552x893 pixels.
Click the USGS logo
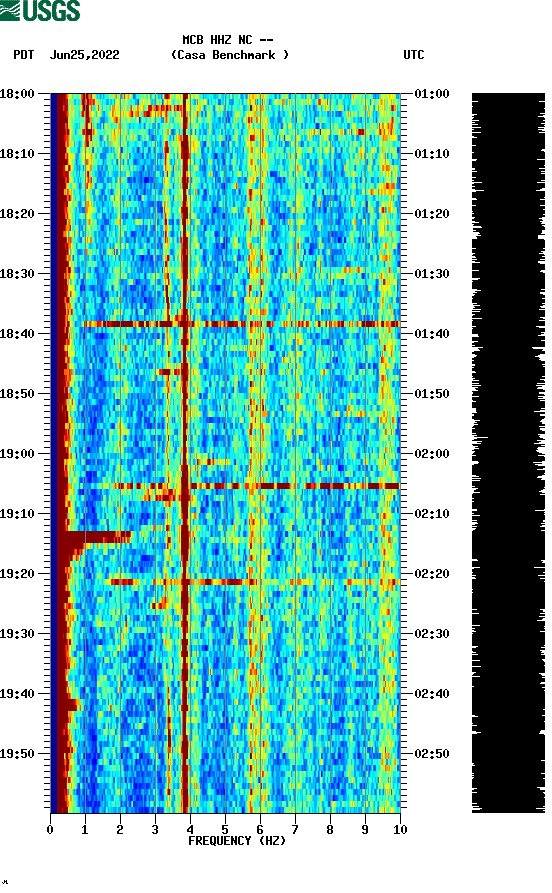point(40,11)
